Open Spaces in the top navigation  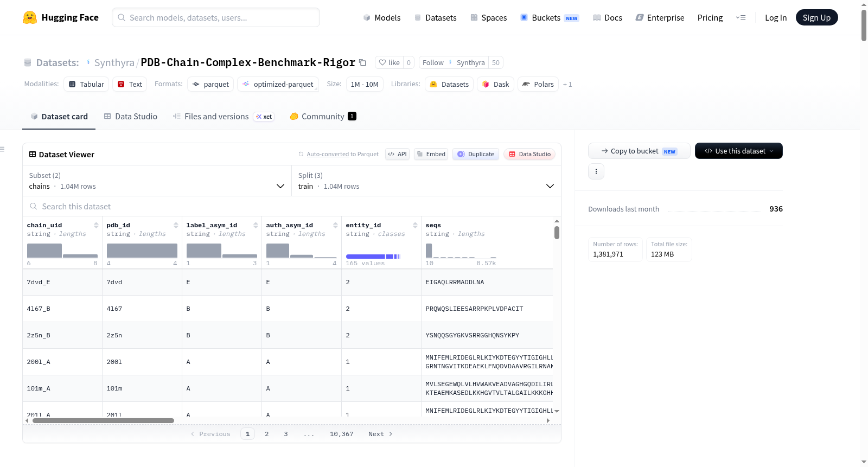pos(488,18)
